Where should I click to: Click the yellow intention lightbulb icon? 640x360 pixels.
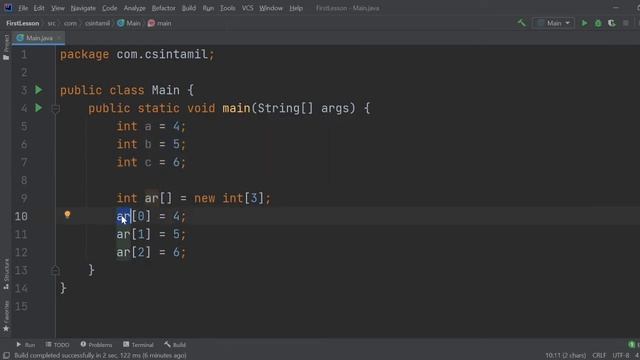pyautogui.click(x=67, y=215)
